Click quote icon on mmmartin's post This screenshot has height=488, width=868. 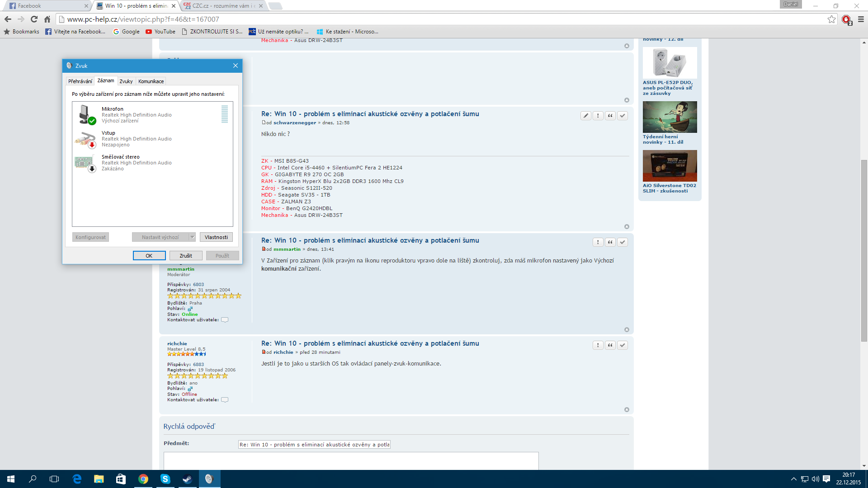[x=610, y=242]
